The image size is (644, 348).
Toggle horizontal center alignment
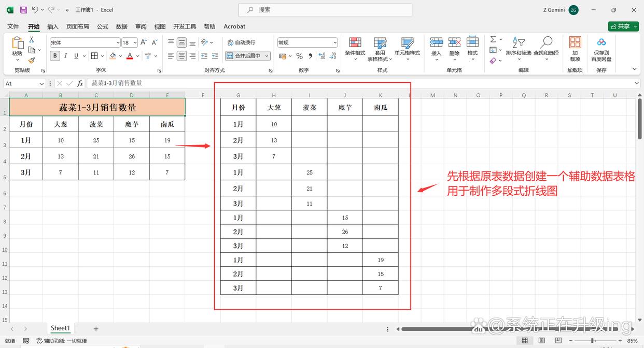click(181, 56)
